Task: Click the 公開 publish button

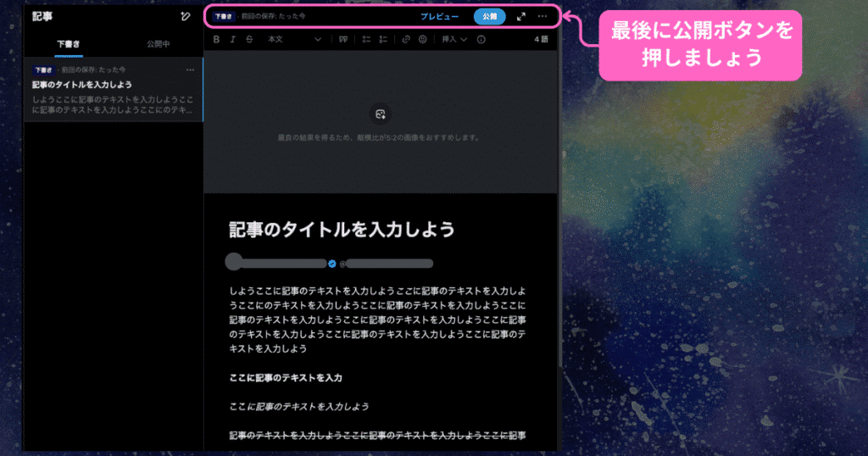Action: pos(489,17)
